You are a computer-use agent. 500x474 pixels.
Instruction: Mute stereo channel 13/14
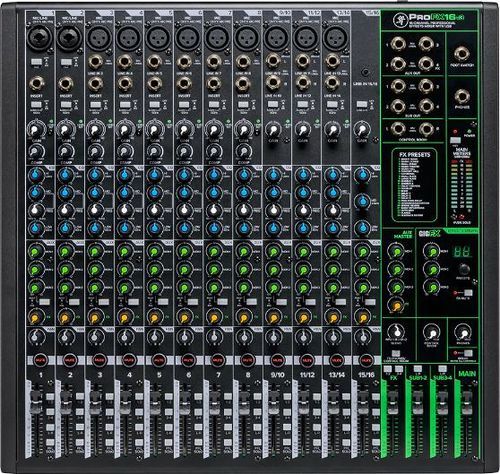[x=336, y=360]
